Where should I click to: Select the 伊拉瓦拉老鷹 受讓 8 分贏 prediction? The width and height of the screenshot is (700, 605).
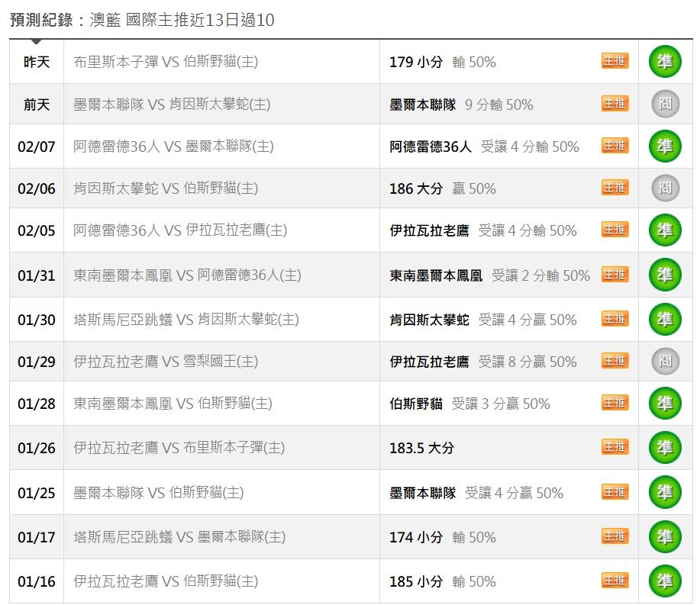click(x=483, y=362)
